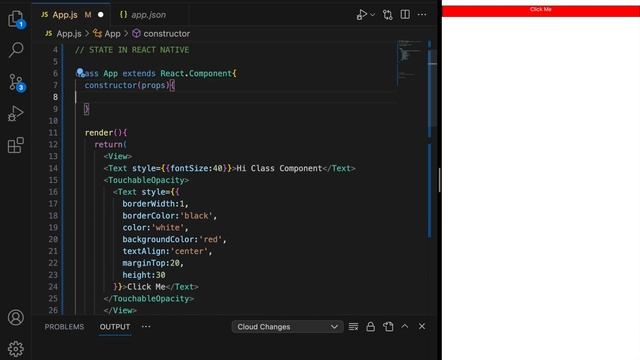The width and height of the screenshot is (640, 360).
Task: Click the red Click Me button in preview
Action: click(541, 11)
